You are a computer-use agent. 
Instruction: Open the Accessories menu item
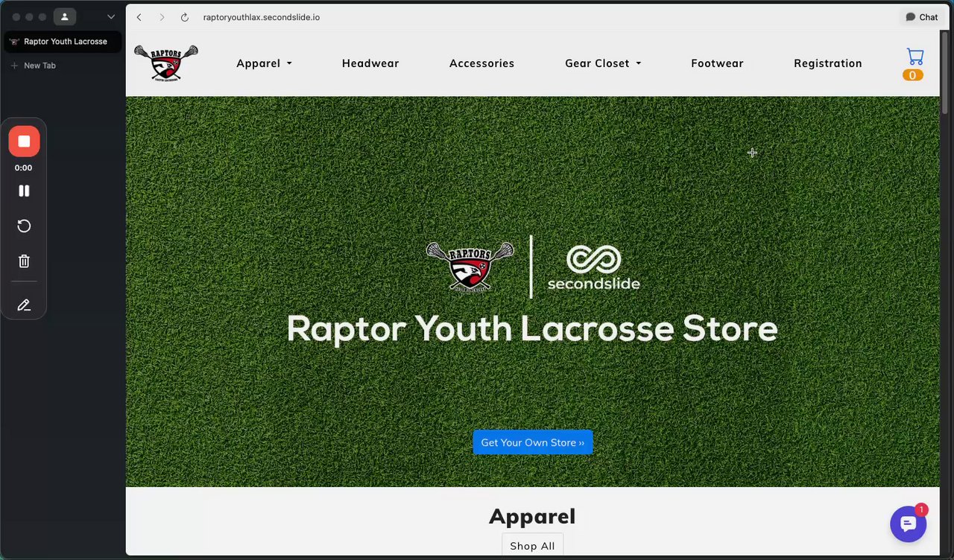[x=481, y=63]
